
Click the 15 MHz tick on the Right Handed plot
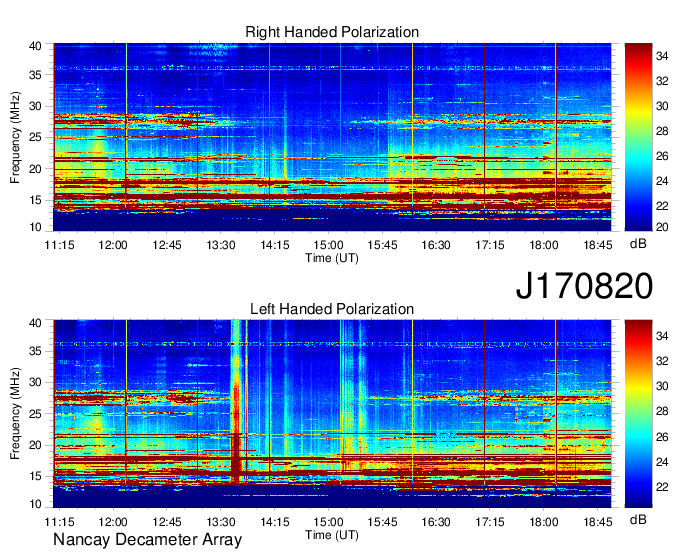coord(35,200)
